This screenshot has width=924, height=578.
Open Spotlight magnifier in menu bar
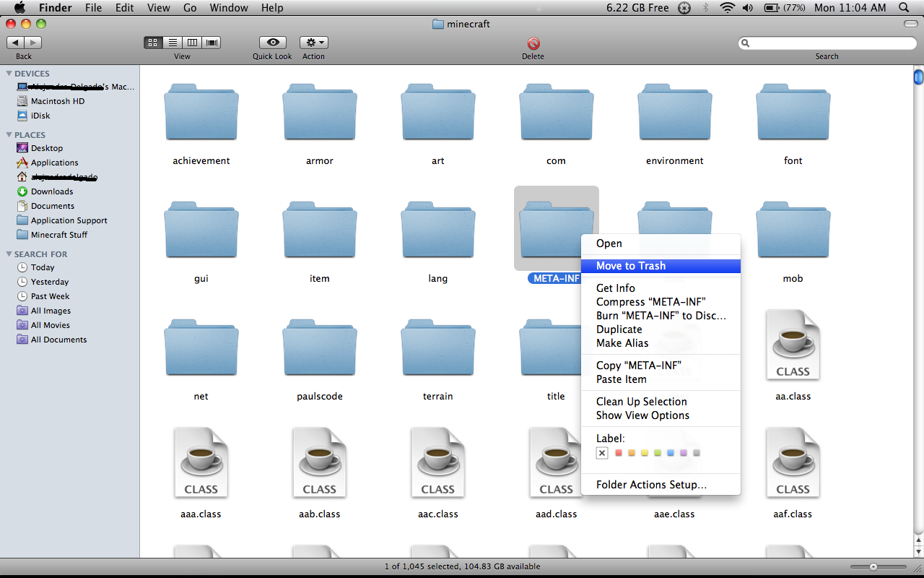904,8
